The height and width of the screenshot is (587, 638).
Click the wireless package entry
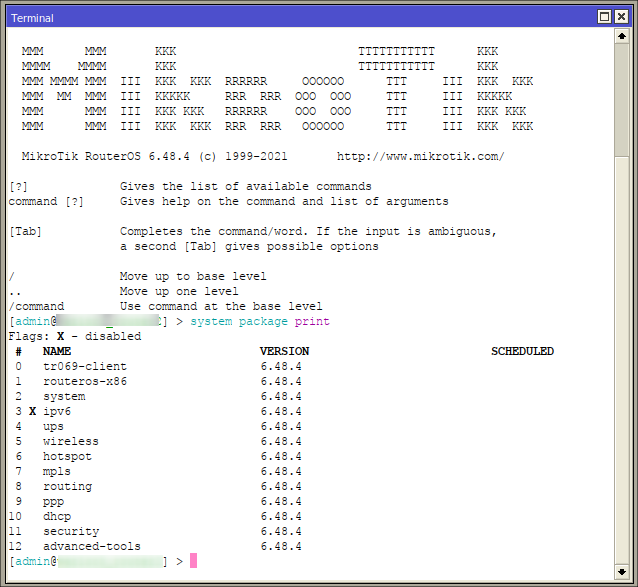[70, 441]
